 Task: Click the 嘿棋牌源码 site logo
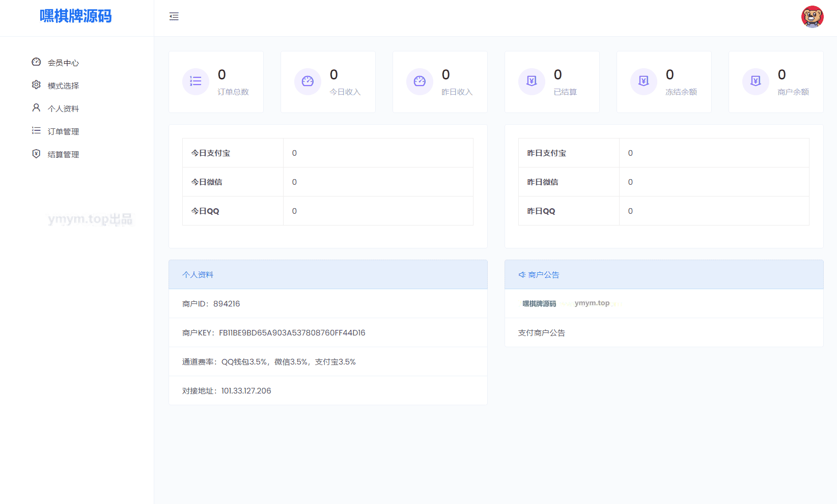(x=76, y=16)
